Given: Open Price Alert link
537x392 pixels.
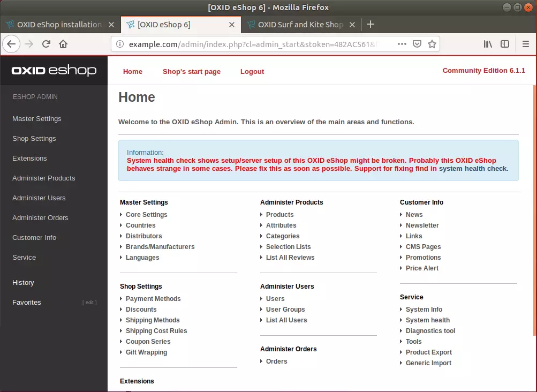Looking at the screenshot, I should coord(422,268).
